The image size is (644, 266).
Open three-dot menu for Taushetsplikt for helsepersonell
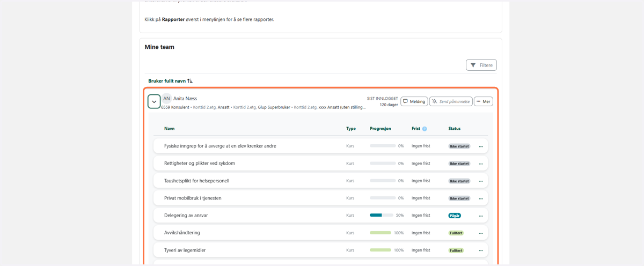(x=481, y=181)
